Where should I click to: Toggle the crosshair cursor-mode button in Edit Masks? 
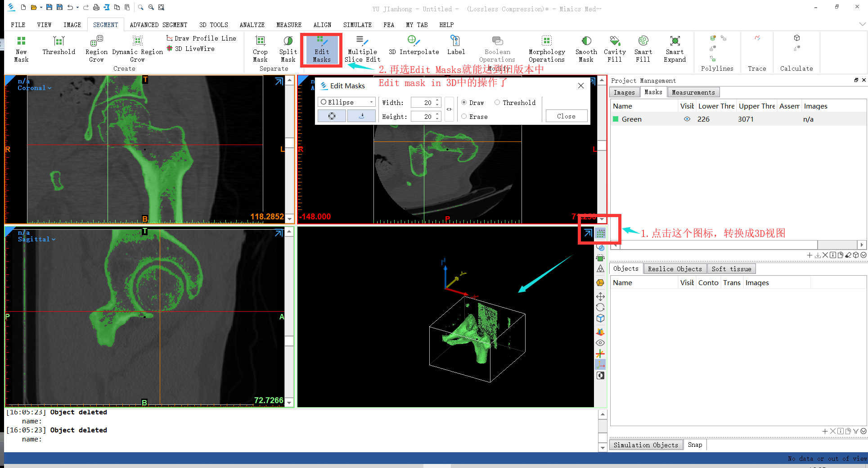point(332,116)
